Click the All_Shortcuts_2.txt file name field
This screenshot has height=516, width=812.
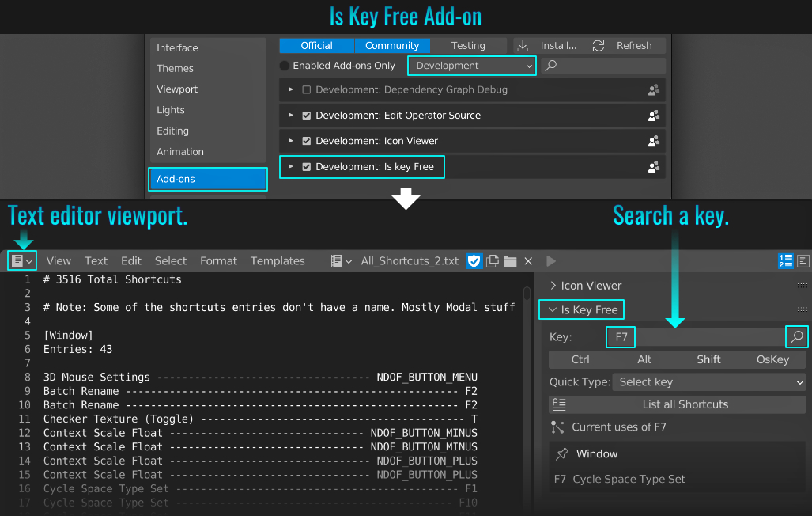(409, 261)
